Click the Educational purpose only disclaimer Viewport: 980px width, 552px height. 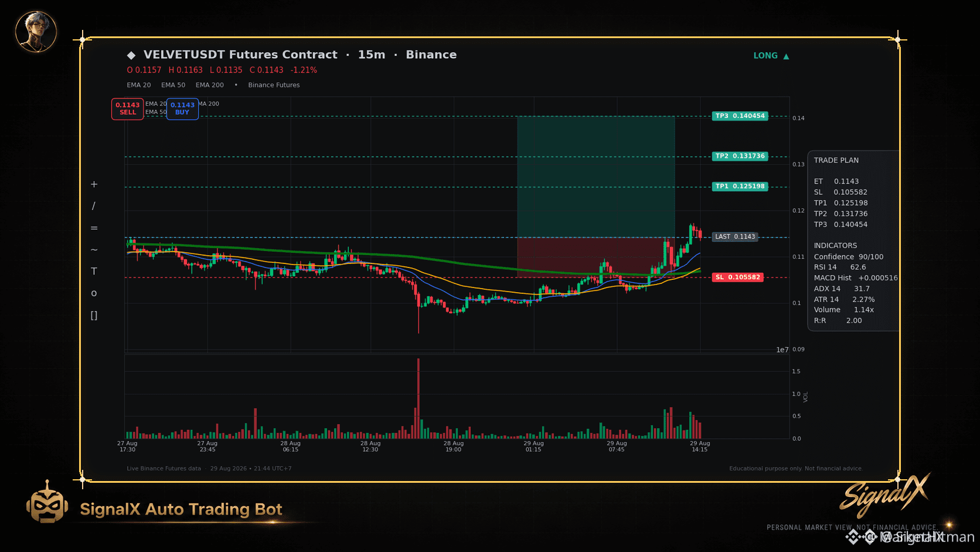(796, 469)
